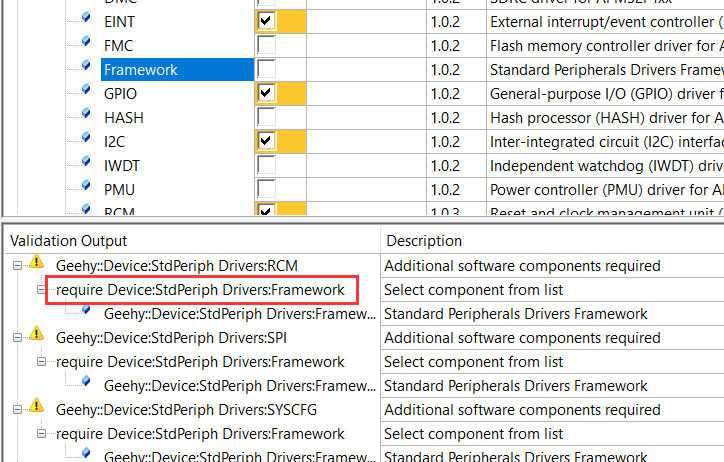Image resolution: width=724 pixels, height=462 pixels.
Task: Click version 1.0.2 in the HASH row
Action: pos(445,118)
